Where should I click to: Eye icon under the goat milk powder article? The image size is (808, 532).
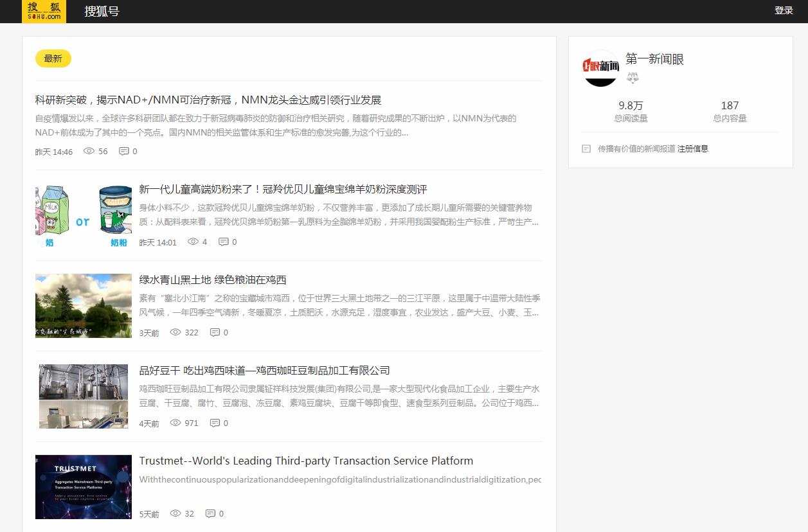[x=193, y=242]
